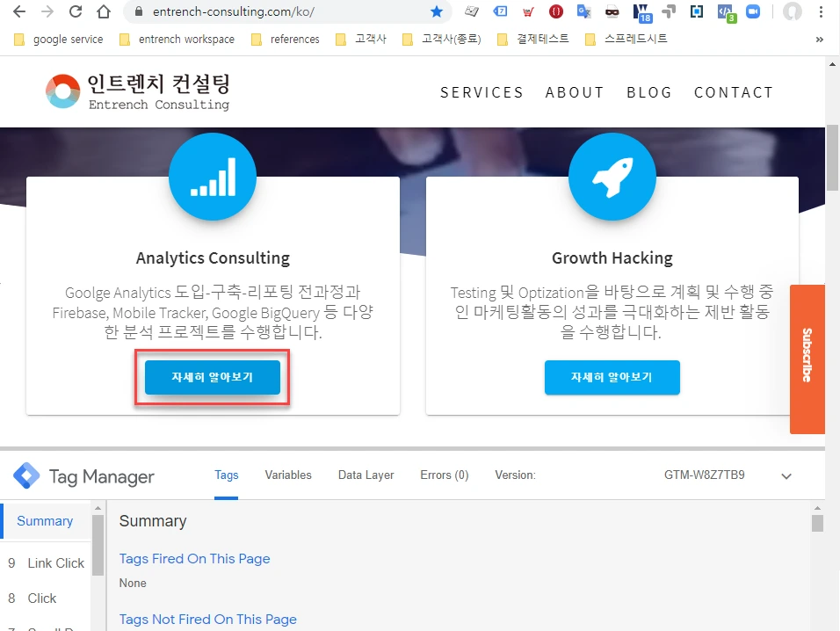Click the page vertical scrollbar thumb
The height and width of the screenshot is (631, 840).
click(x=832, y=157)
